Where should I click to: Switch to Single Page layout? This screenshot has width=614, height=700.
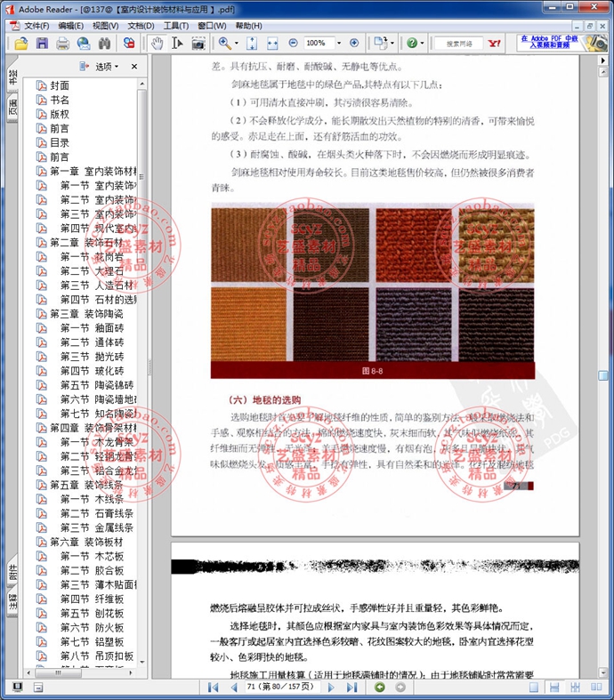(x=534, y=687)
